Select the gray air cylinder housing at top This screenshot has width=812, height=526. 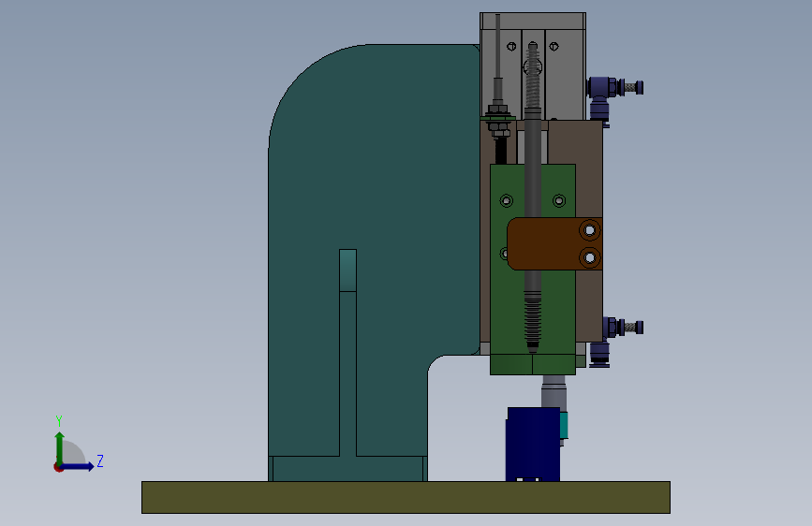click(533, 66)
